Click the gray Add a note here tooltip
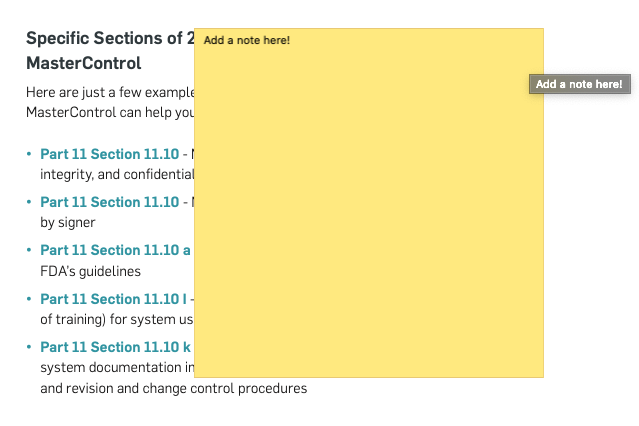 point(580,84)
